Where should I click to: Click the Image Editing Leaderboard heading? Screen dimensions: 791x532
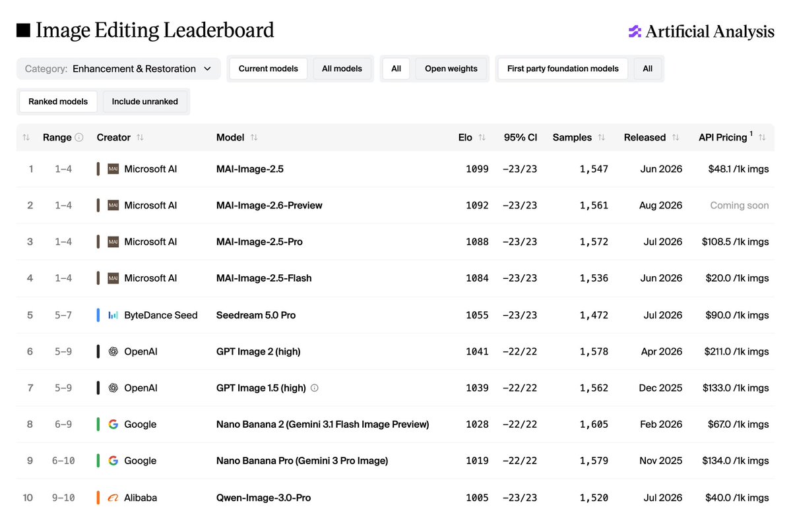point(155,30)
